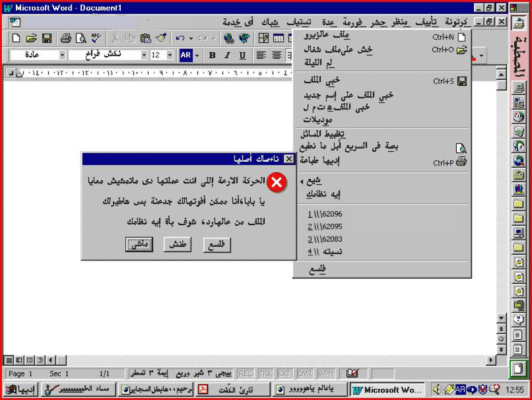The image size is (532, 400).
Task: Click the Tables and Borders icon
Action: click(263, 38)
